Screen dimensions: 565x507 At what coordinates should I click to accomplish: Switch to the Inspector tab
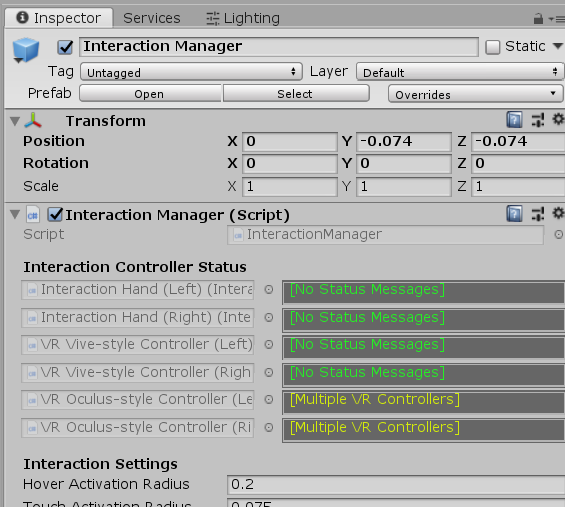click(x=59, y=18)
